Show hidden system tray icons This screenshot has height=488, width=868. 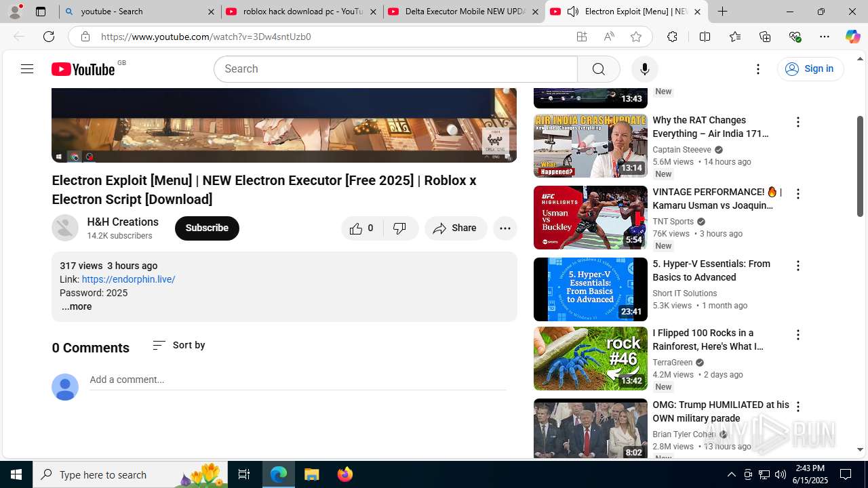[731, 474]
